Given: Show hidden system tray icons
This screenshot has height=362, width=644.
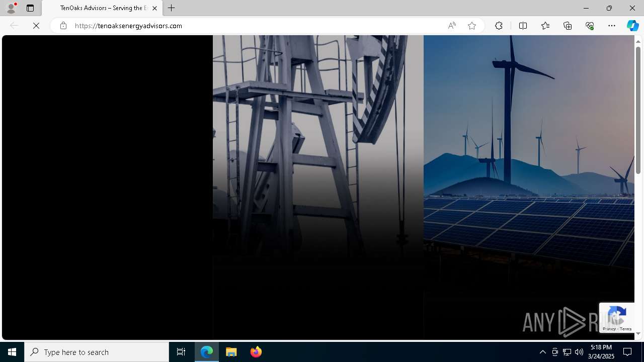Looking at the screenshot, I should [542, 352].
